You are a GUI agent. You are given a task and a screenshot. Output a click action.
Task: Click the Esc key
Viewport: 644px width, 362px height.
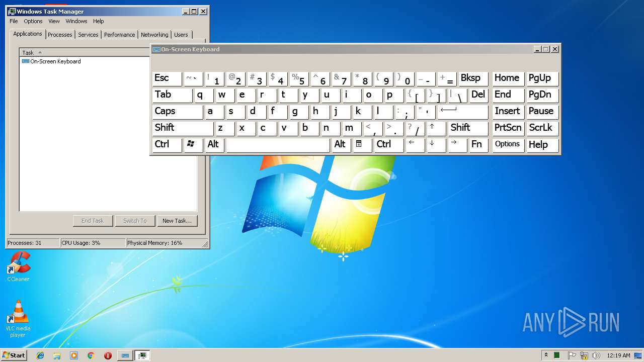tap(167, 78)
